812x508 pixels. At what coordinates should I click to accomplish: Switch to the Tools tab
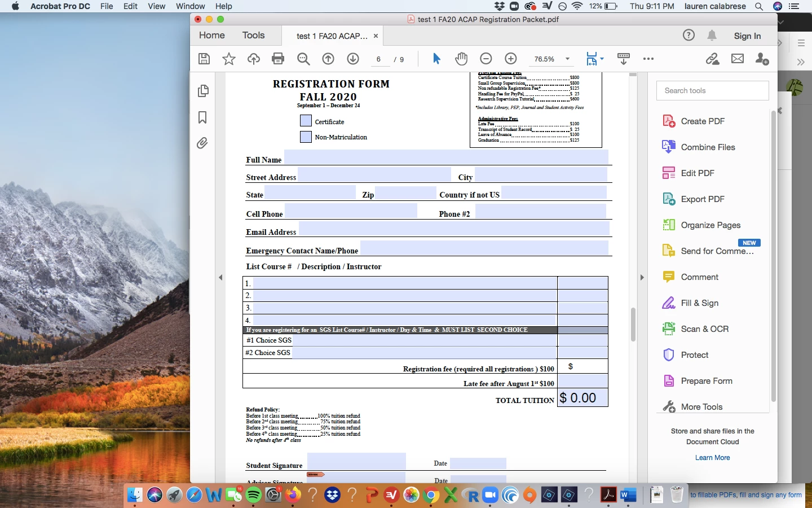pos(254,35)
